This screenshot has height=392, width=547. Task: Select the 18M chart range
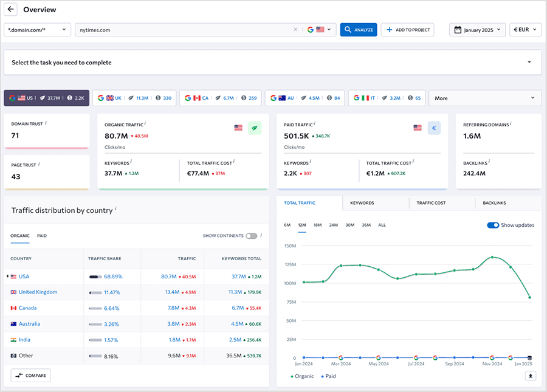(x=317, y=225)
